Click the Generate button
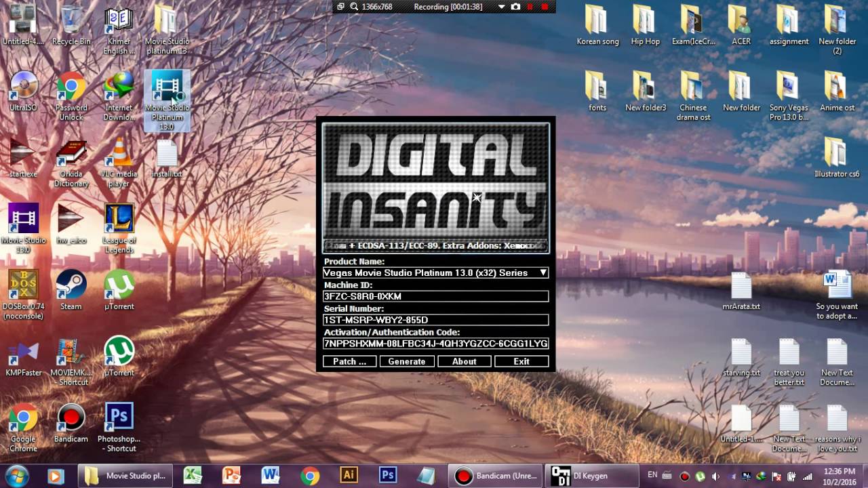Screen dimensions: 868x488 pos(407,361)
